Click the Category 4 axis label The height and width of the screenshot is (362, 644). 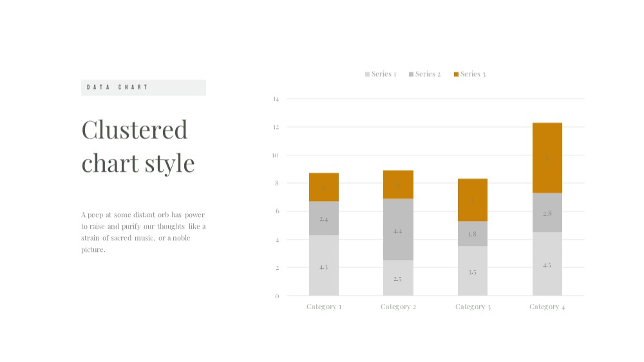point(547,307)
